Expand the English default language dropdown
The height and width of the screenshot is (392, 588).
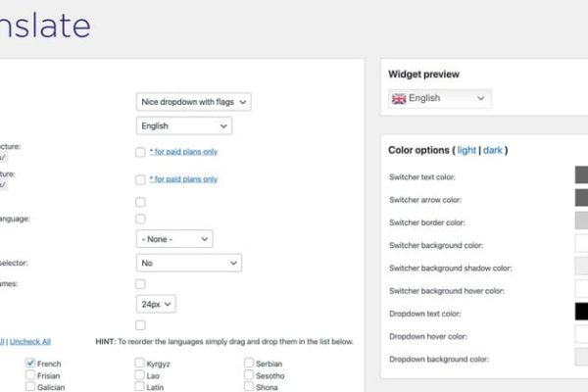click(x=183, y=125)
